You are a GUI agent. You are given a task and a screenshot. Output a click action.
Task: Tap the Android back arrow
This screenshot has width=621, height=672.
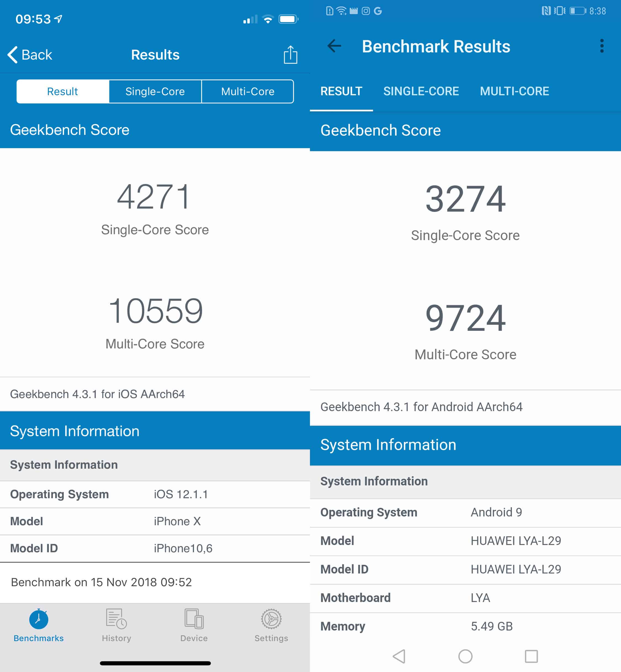click(334, 46)
